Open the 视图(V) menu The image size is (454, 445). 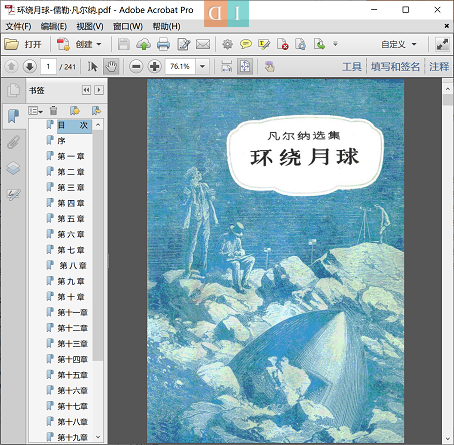coord(90,26)
